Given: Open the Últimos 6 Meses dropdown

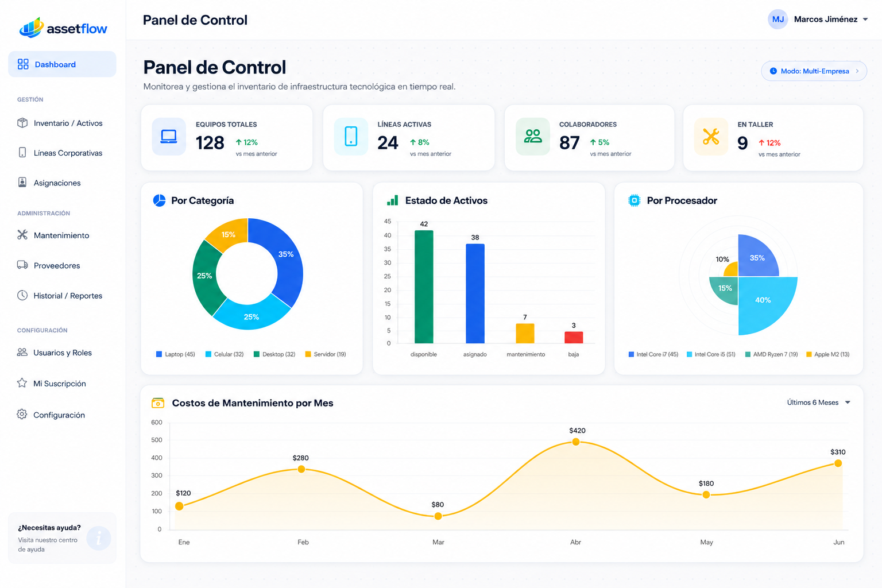Looking at the screenshot, I should [x=818, y=403].
